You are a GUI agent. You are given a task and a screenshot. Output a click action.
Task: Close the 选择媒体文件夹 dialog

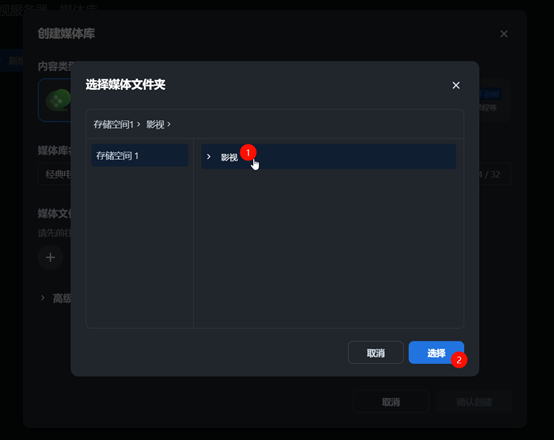456,85
